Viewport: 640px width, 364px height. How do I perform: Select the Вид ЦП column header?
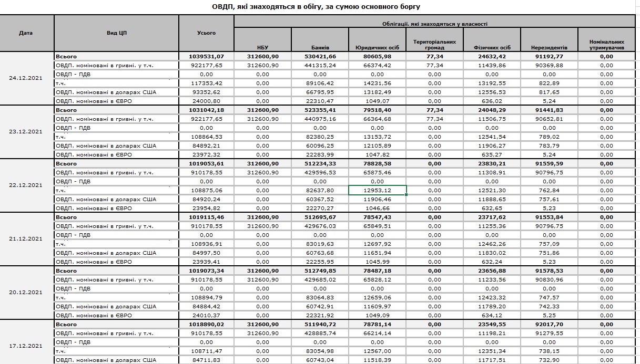[116, 33]
